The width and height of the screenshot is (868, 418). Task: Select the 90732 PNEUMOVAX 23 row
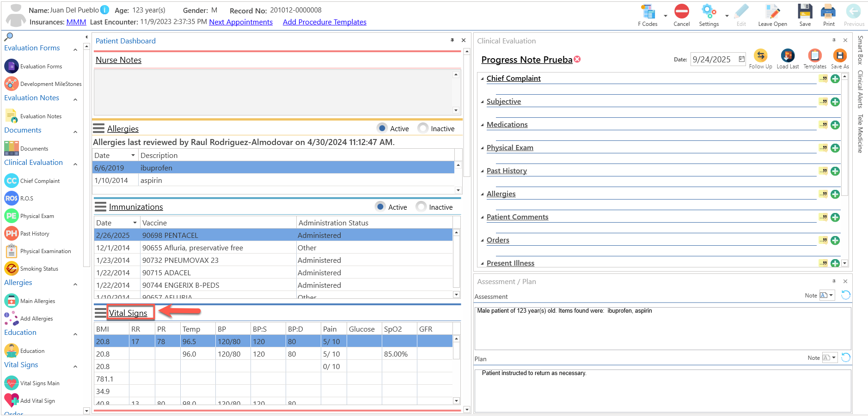tap(273, 260)
